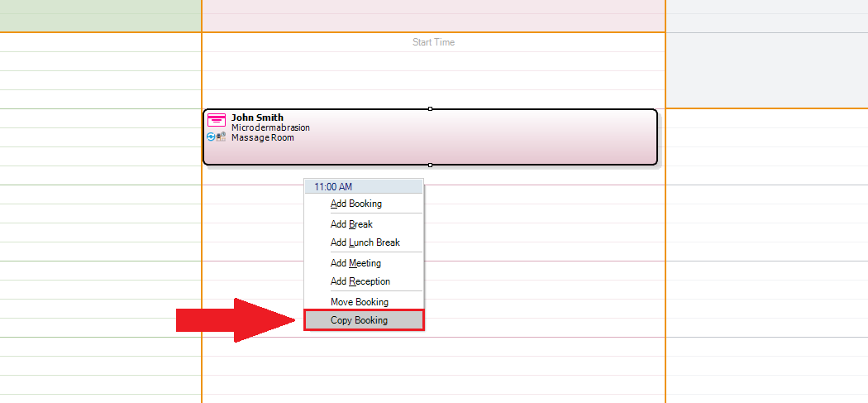Select Add Booking menu entry
The height and width of the screenshot is (403, 868).
(355, 204)
